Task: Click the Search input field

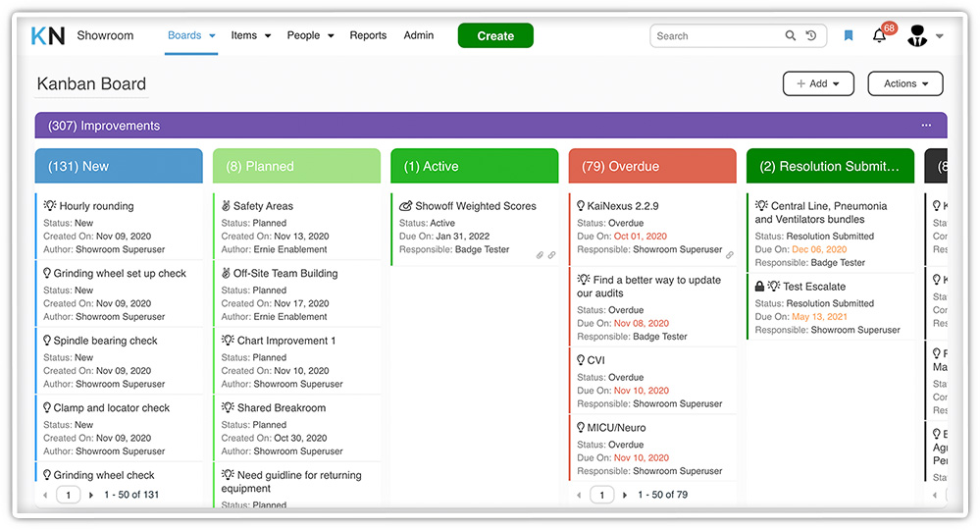Action: [716, 36]
